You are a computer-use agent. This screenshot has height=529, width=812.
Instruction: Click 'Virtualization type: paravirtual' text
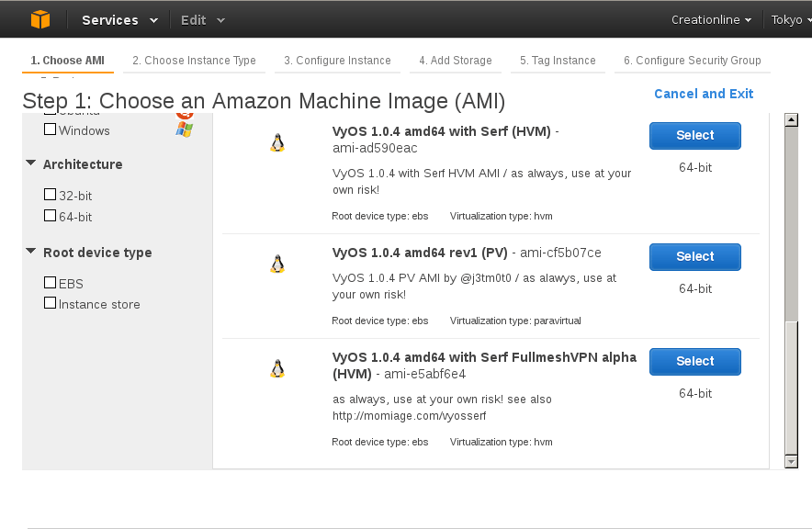[515, 321]
